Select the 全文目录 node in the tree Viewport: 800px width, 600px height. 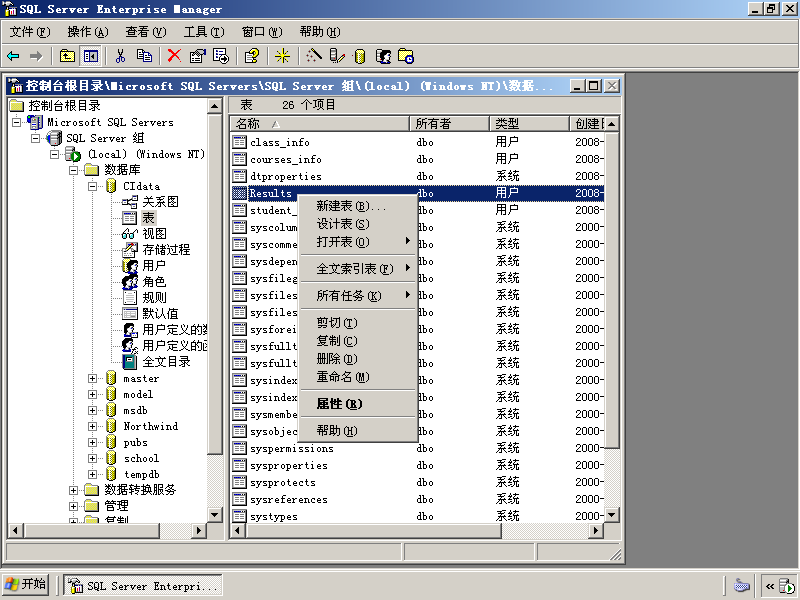pyautogui.click(x=166, y=362)
